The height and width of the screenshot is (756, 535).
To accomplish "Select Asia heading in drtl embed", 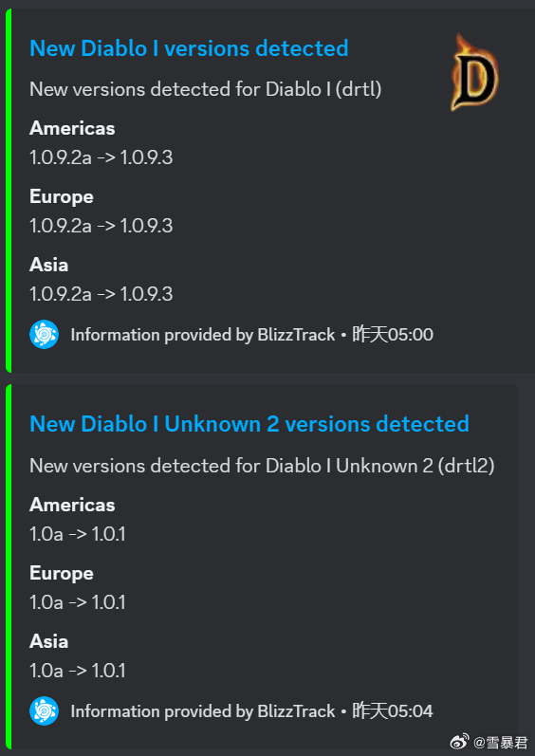I will 49,266.
